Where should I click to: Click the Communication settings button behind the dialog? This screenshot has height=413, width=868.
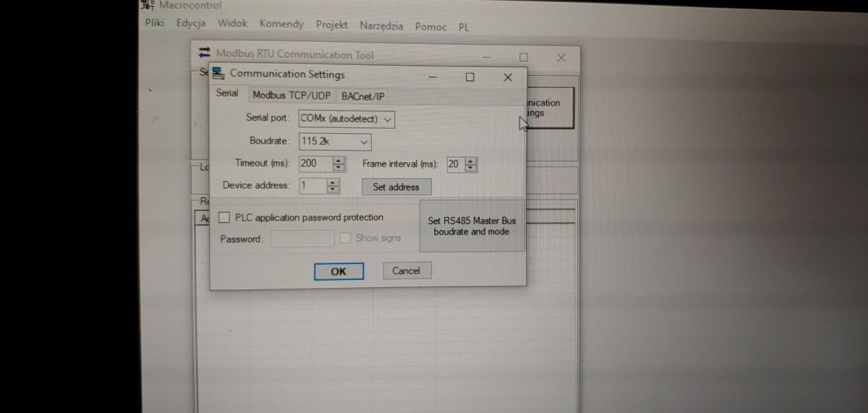pos(550,108)
